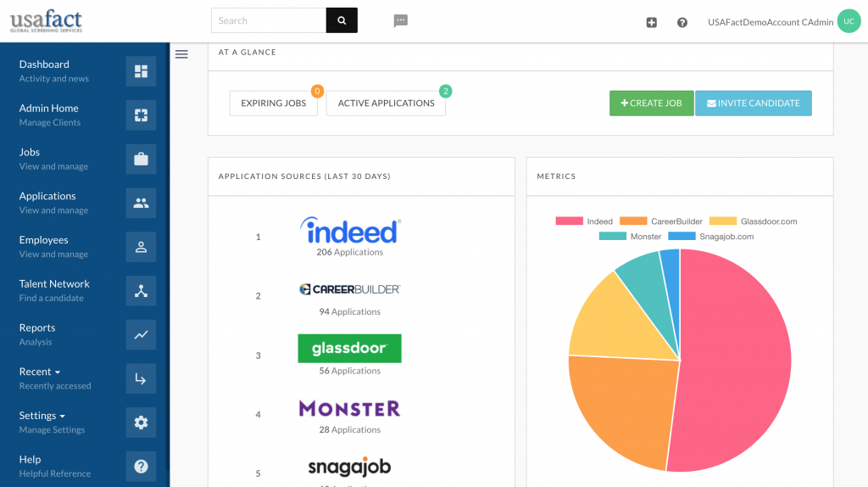The width and height of the screenshot is (868, 487).
Task: Toggle the CareerBuilder legend swatch
Action: pos(633,221)
